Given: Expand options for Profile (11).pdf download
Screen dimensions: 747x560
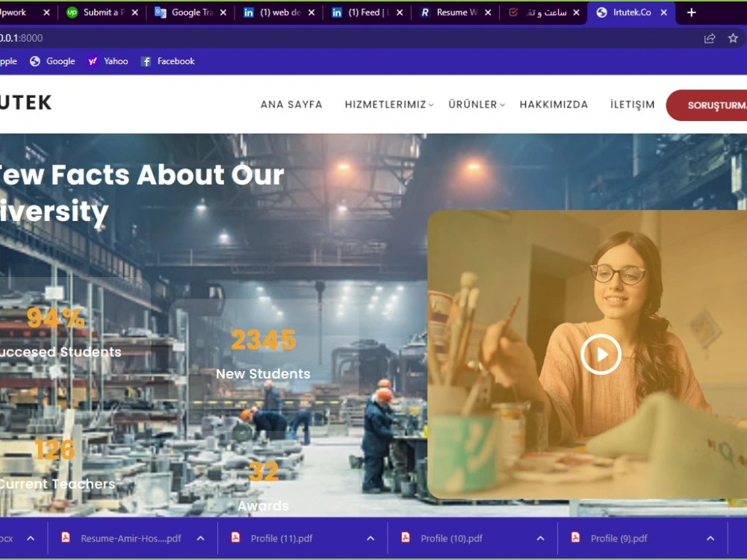Looking at the screenshot, I should [371, 538].
